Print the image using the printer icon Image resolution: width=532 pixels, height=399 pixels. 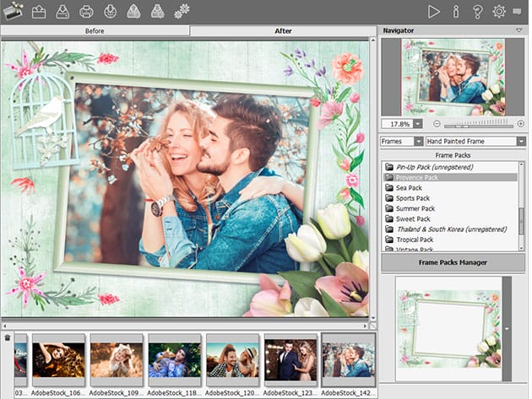coord(86,12)
